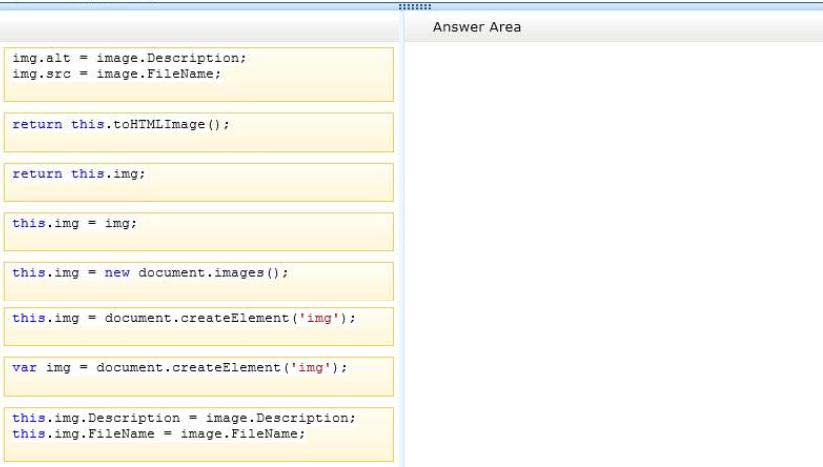The width and height of the screenshot is (823, 467).
Task: Select this.img = document.createElement block
Action: click(x=198, y=326)
